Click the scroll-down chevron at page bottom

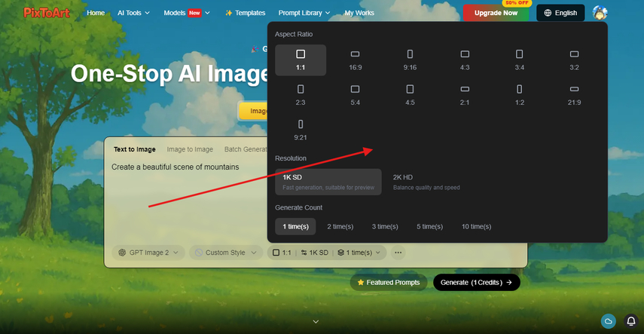pyautogui.click(x=316, y=322)
